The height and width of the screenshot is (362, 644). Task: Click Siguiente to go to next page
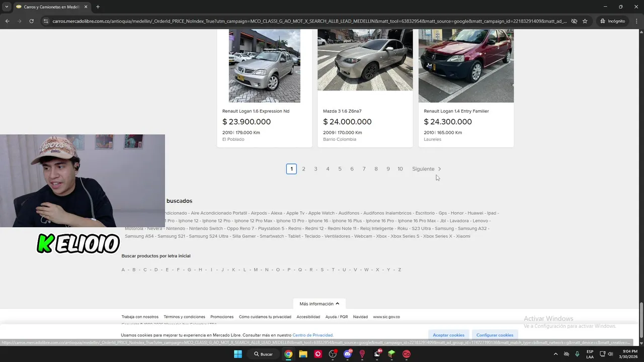(x=423, y=169)
